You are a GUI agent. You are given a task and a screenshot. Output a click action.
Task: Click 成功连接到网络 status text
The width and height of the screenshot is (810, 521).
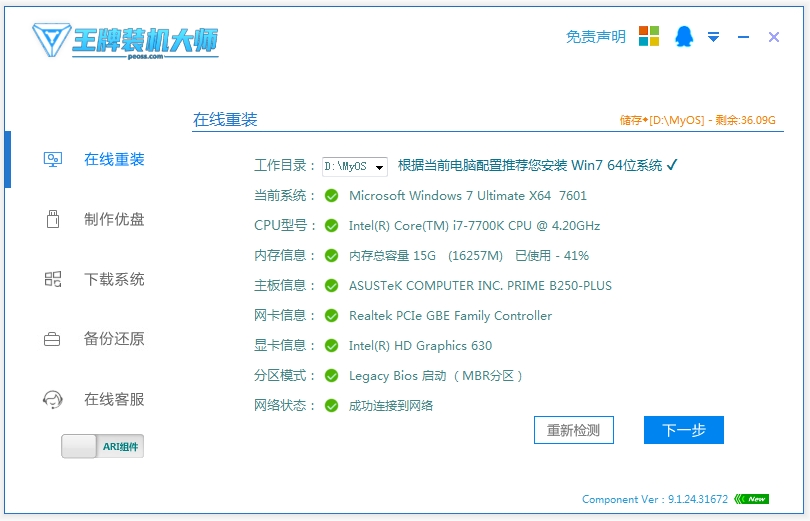(x=391, y=405)
